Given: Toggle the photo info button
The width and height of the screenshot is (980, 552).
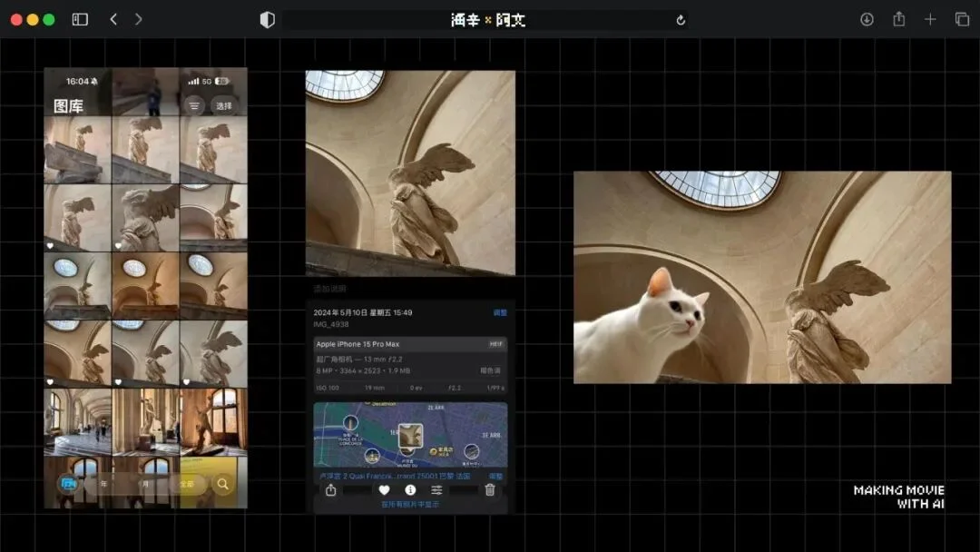Looking at the screenshot, I should 410,490.
